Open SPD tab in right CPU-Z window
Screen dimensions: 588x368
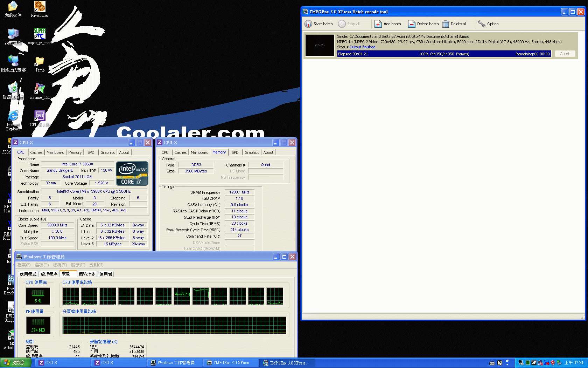(x=235, y=152)
